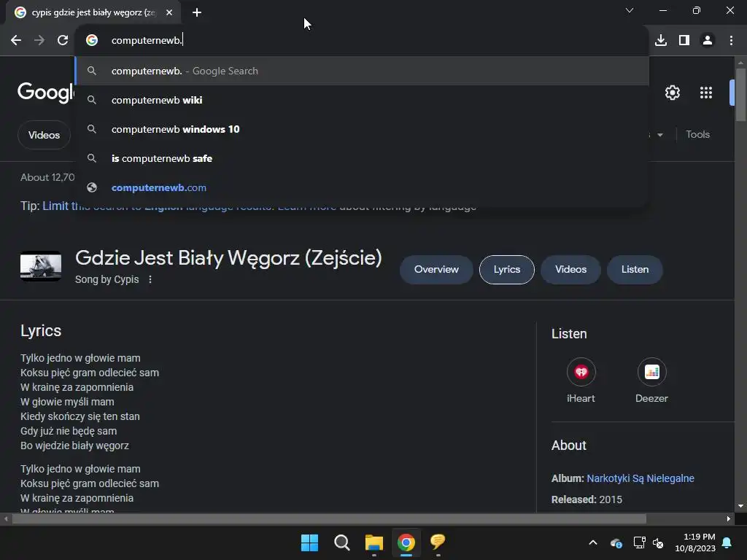Viewport: 747px width, 560px height.
Task: Open the Chrome profile avatar
Action: pyautogui.click(x=708, y=41)
